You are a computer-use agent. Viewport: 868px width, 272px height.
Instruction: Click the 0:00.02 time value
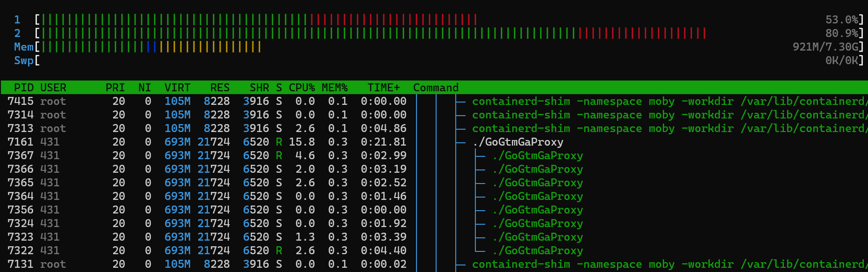(x=384, y=264)
